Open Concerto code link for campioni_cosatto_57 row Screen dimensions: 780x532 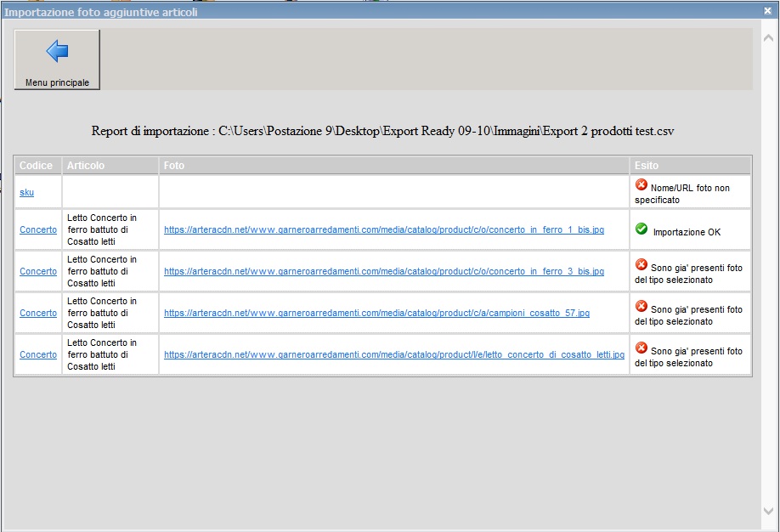[38, 313]
